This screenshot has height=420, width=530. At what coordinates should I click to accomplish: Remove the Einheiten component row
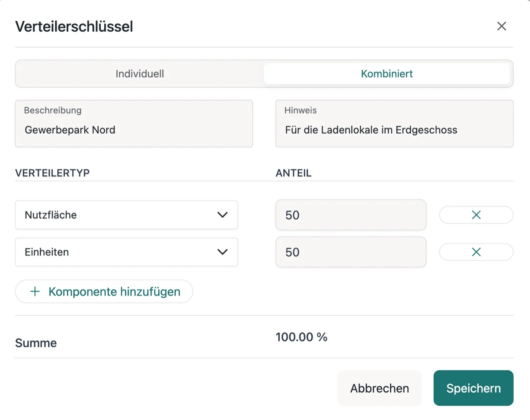(x=476, y=252)
